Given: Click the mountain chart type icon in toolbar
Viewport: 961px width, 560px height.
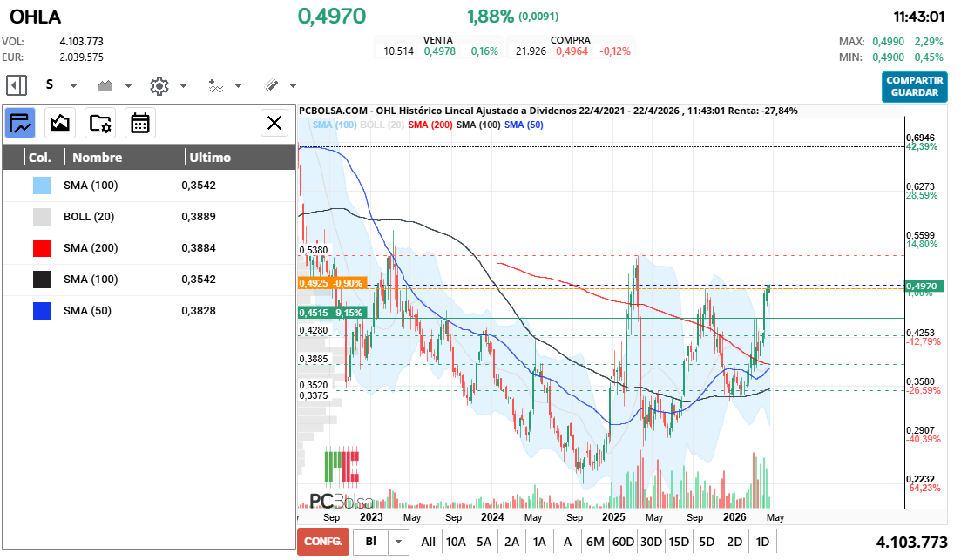Looking at the screenshot, I should 103,85.
